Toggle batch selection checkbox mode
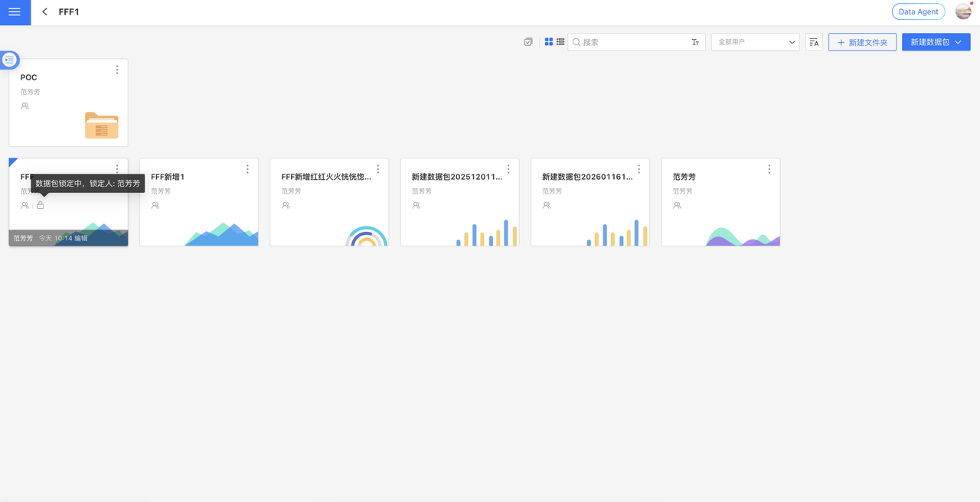Screen dimensions: 980x502 (x=528, y=42)
